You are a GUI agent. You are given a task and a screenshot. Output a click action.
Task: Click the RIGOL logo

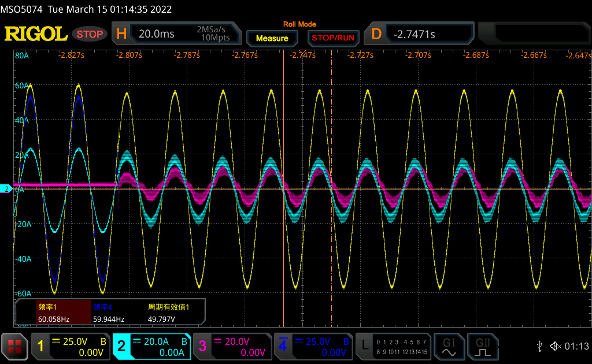pos(36,34)
